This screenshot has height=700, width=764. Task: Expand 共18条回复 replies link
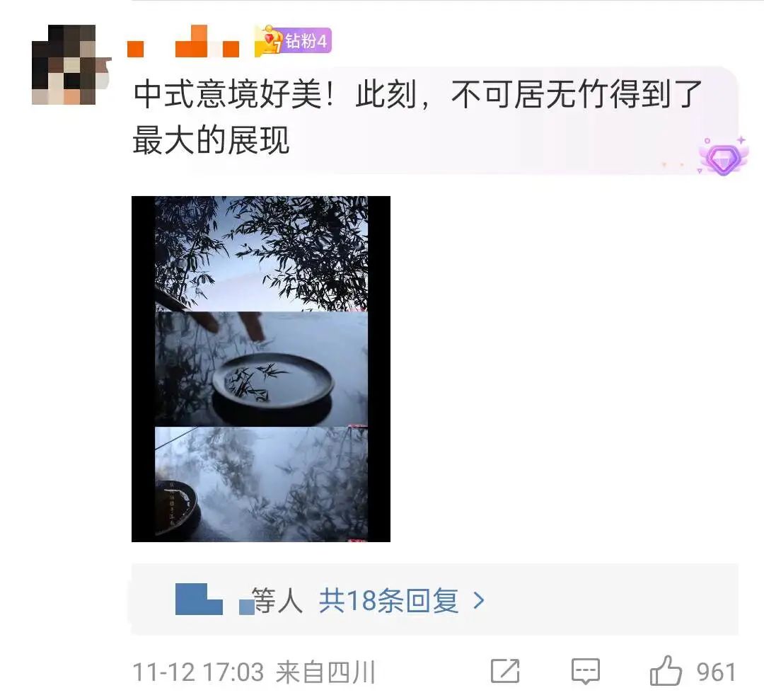[388, 601]
